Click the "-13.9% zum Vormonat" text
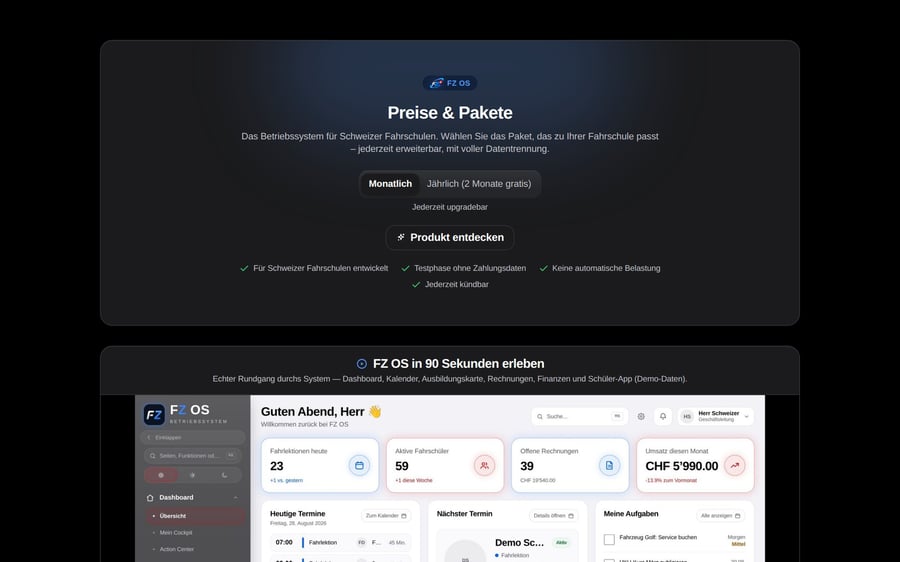The image size is (900, 562). coord(671,480)
